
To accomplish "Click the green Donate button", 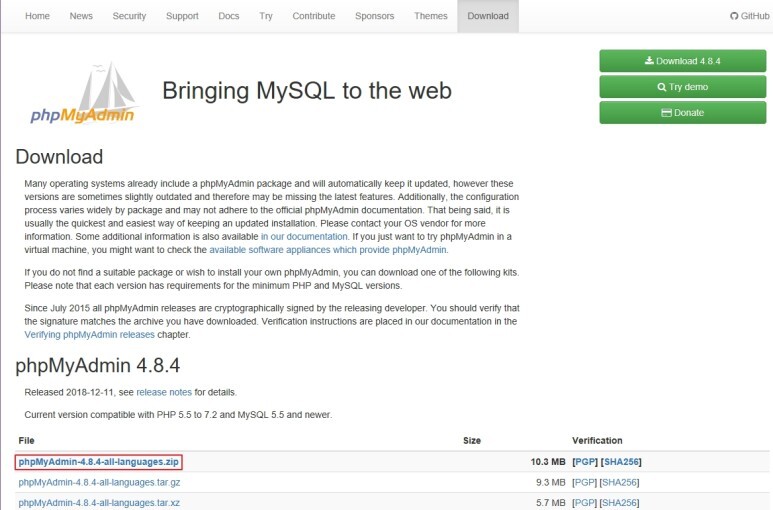I will pyautogui.click(x=683, y=113).
